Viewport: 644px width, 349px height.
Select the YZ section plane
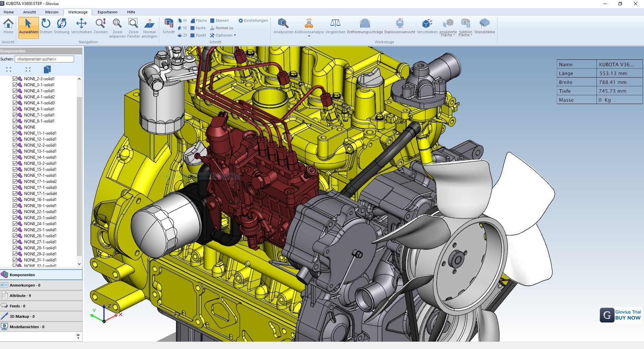point(182,28)
